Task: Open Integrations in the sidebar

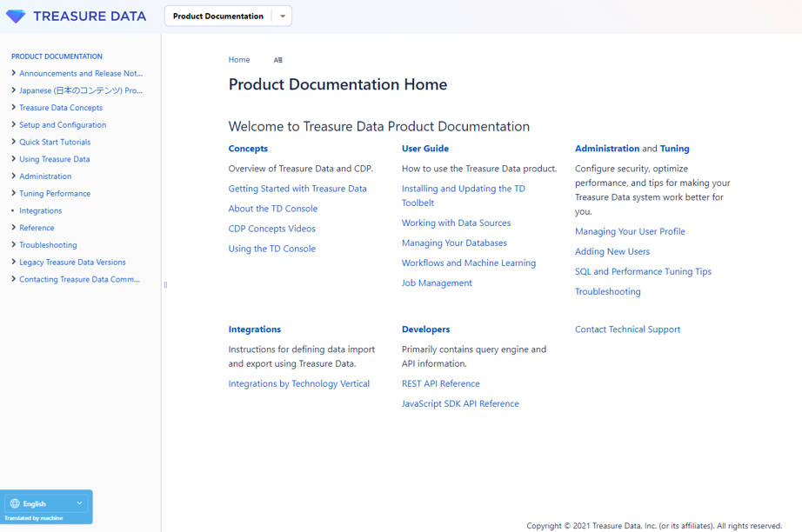Action: coord(40,210)
